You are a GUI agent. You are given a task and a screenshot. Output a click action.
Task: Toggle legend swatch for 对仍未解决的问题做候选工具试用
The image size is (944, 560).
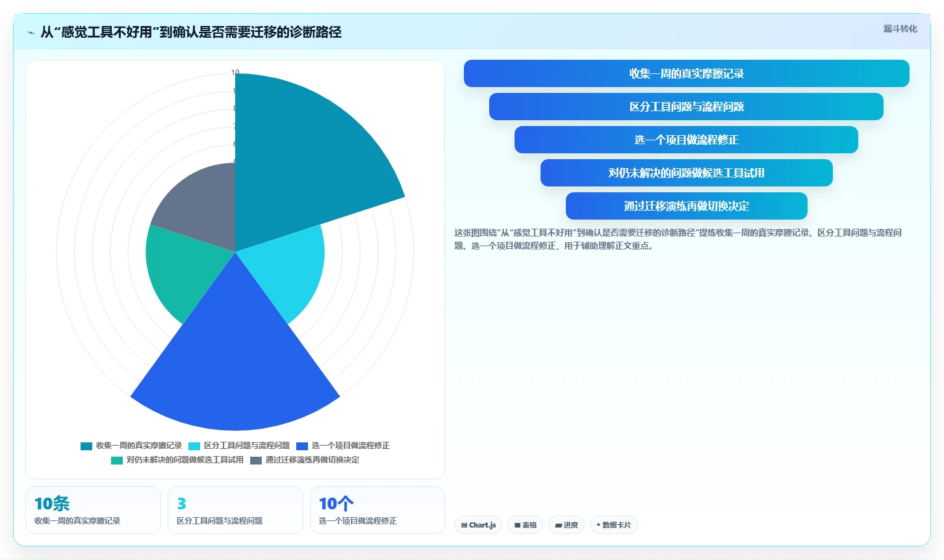117,460
